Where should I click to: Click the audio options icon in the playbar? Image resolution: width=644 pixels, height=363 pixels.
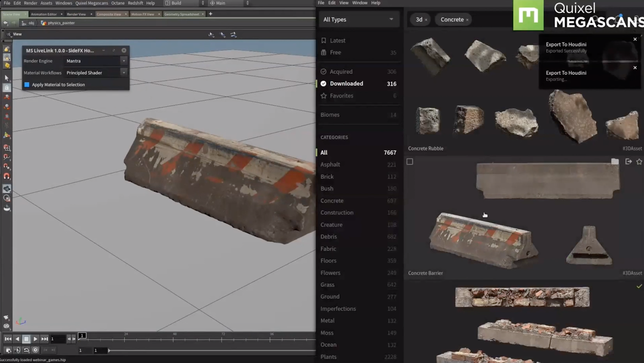click(x=17, y=350)
